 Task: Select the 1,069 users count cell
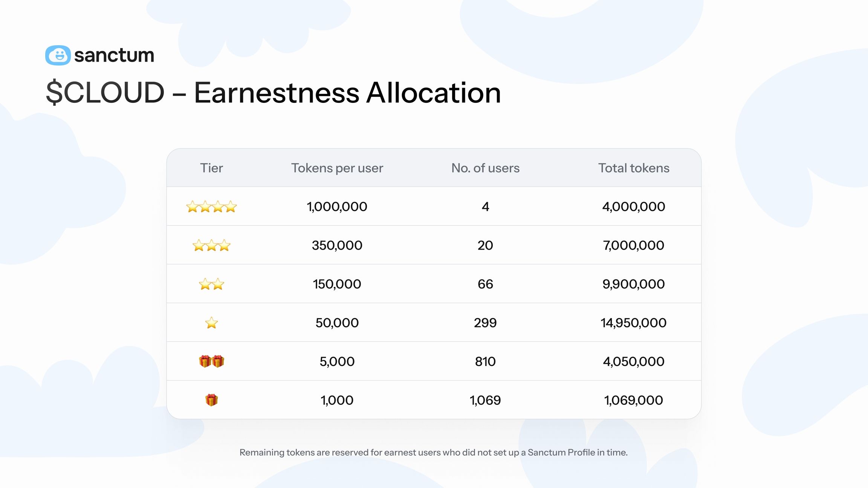coord(485,400)
